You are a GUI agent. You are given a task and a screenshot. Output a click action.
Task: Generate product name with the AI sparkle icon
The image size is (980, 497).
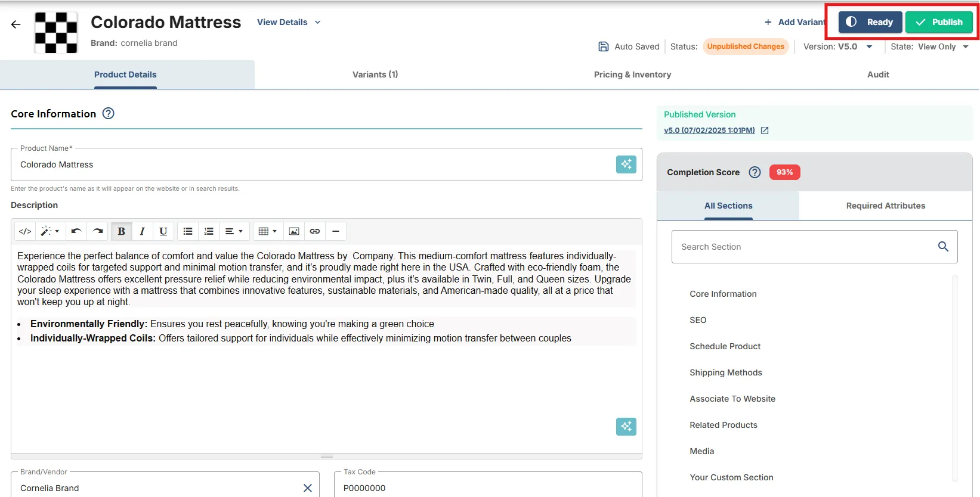(x=626, y=164)
